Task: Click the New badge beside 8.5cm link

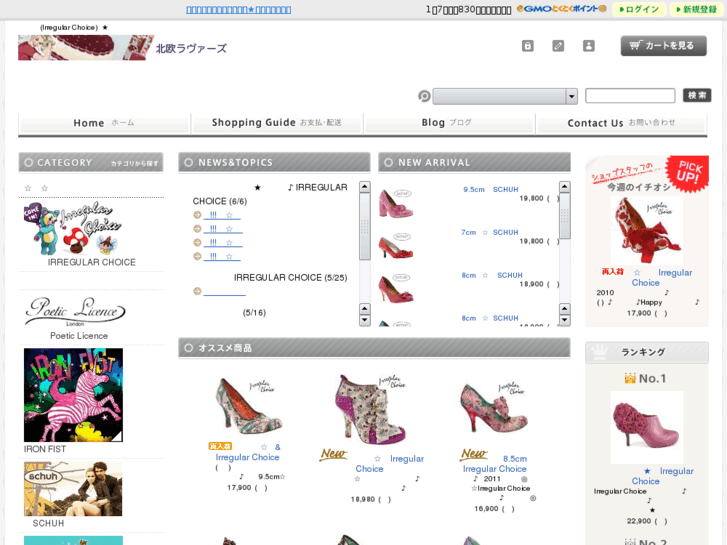Action: (474, 454)
